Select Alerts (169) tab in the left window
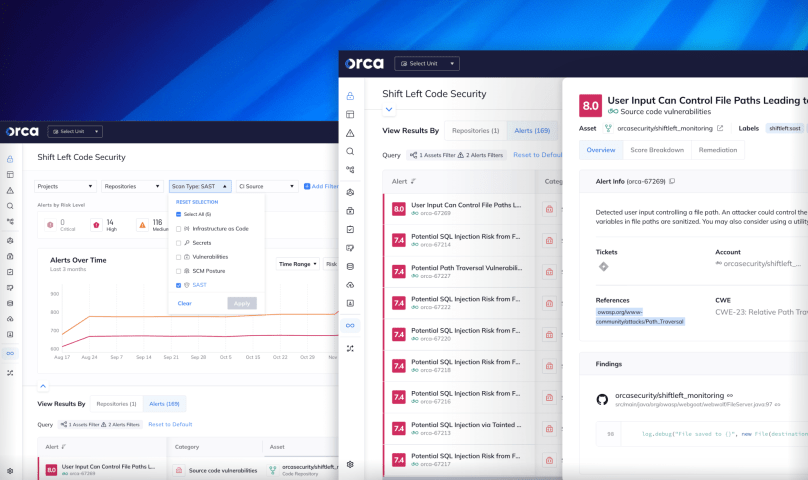The width and height of the screenshot is (808, 480). click(164, 404)
